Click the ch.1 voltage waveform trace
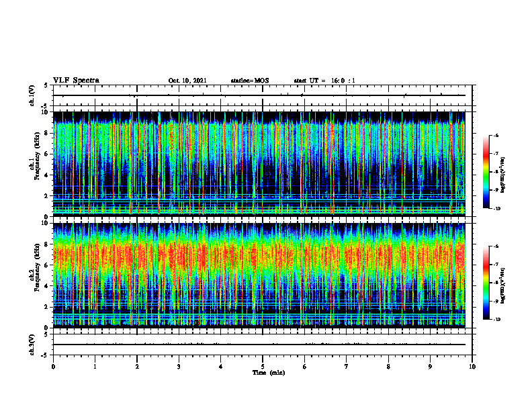 (x=259, y=95)
